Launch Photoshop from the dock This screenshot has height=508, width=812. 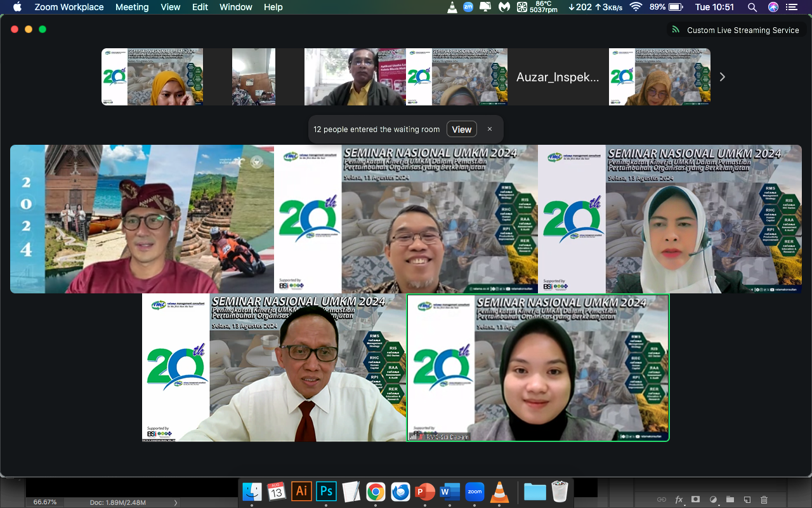(326, 491)
